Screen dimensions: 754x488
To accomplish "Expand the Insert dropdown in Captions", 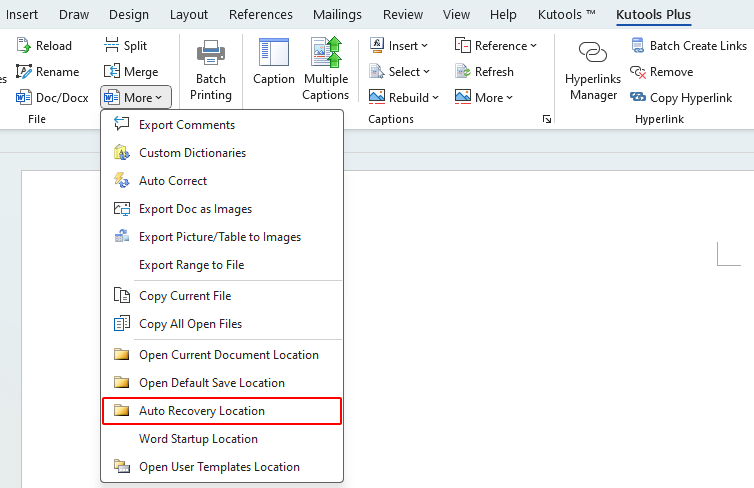I will coord(398,46).
